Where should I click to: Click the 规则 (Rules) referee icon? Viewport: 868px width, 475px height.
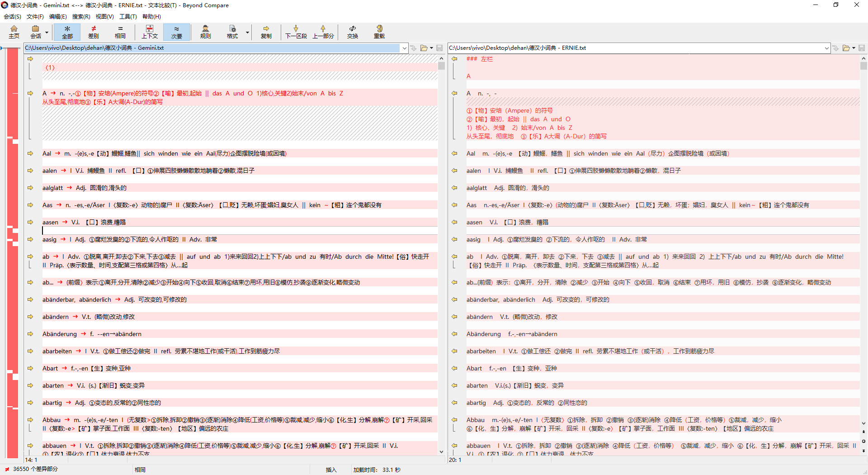205,32
